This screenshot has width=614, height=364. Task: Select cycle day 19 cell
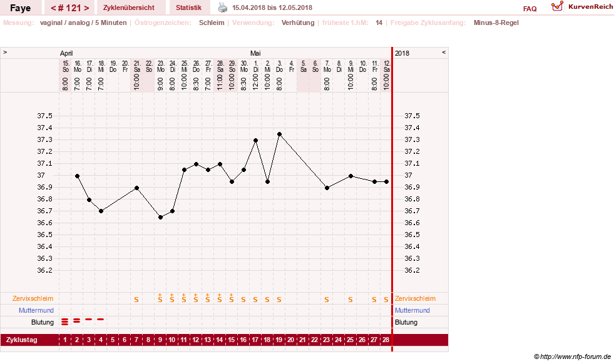tap(279, 340)
